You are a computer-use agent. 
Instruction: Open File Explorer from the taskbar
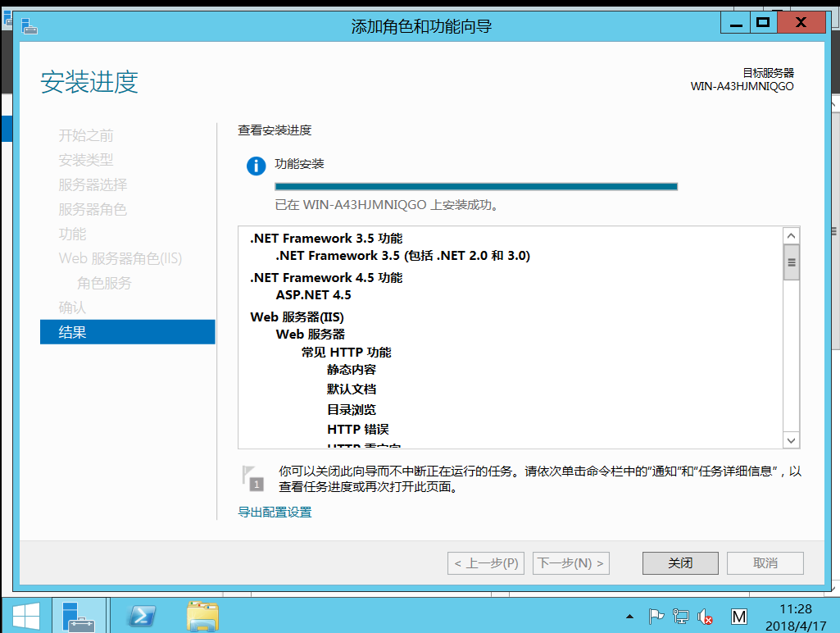tap(202, 616)
